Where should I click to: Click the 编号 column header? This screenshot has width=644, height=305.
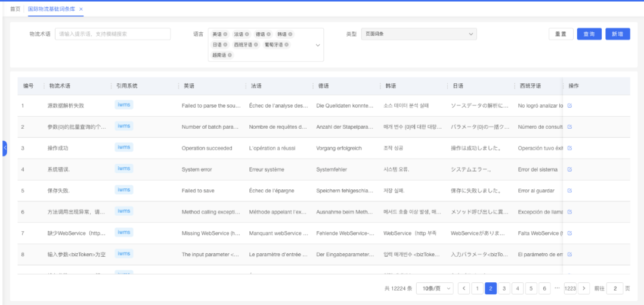coord(29,86)
